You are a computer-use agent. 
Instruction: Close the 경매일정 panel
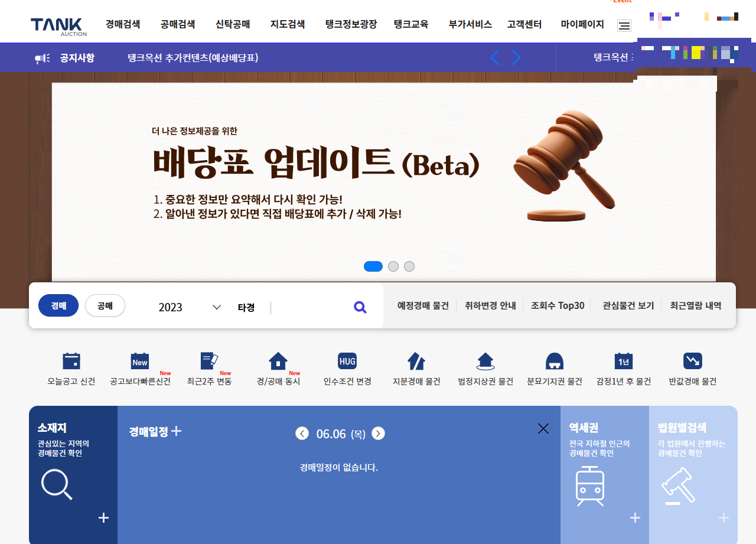(x=543, y=428)
